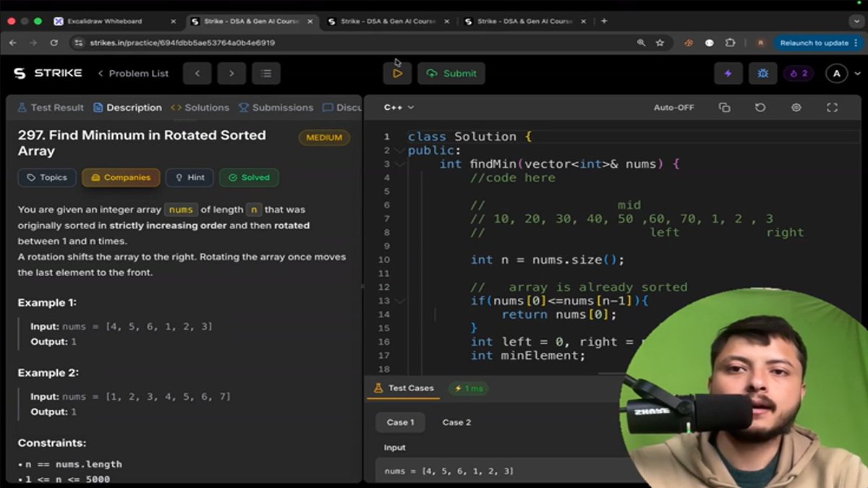Screen dimensions: 868x488
Task: Click the Topics button
Action: click(x=46, y=177)
